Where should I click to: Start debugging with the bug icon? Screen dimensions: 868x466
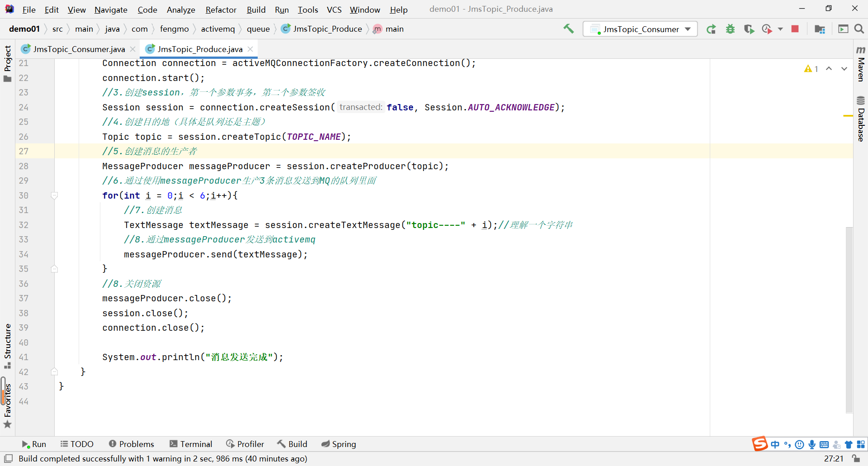coord(730,29)
